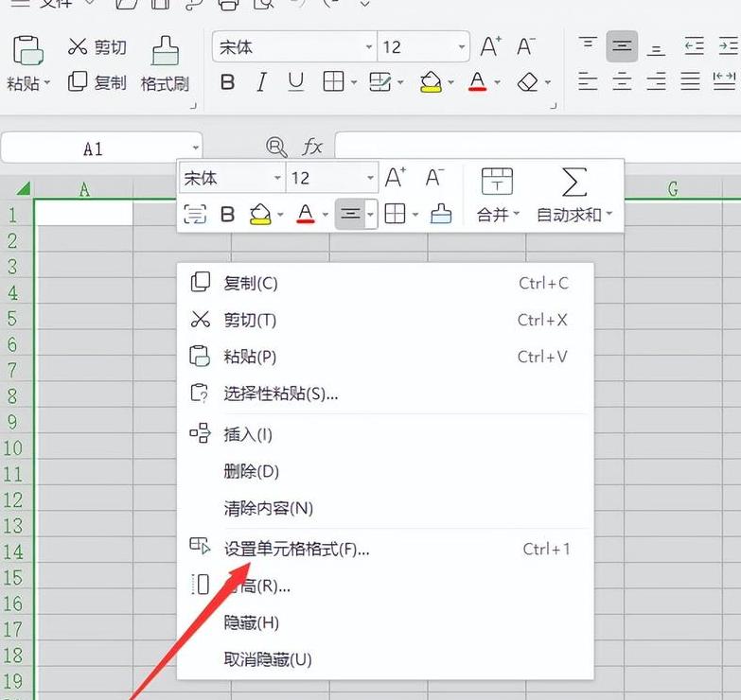Choose 复制(C) from the context menu

click(385, 283)
